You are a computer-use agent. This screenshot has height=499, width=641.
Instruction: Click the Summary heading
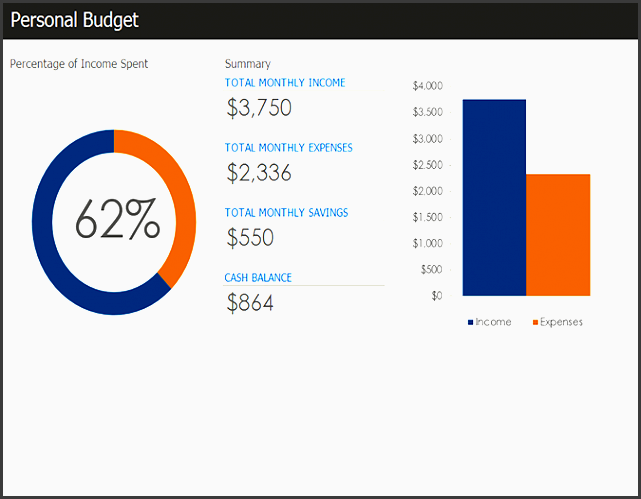247,64
